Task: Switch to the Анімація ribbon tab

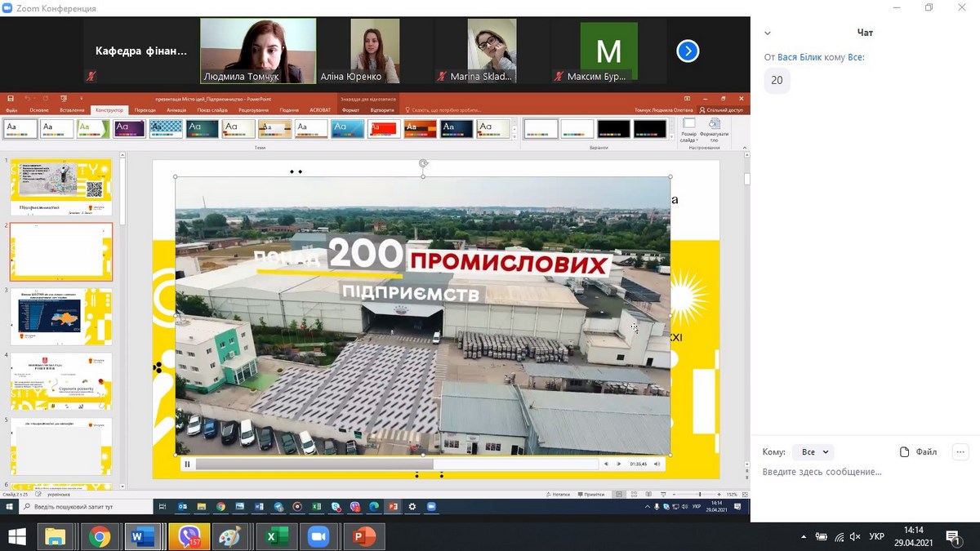Action: coord(176,110)
